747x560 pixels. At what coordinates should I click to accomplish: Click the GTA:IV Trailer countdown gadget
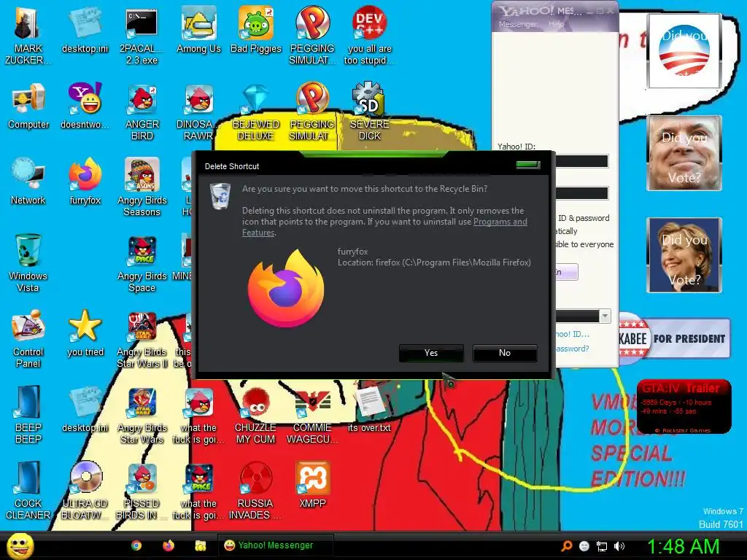click(684, 406)
